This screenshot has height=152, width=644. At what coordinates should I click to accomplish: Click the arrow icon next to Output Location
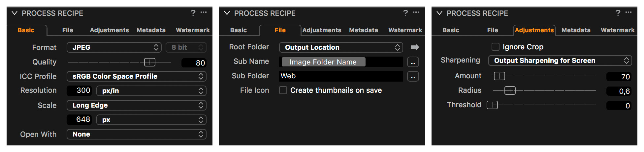pyautogui.click(x=415, y=47)
